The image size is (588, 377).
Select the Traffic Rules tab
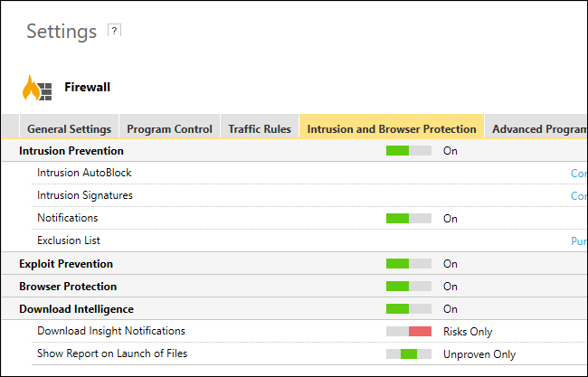[260, 129]
